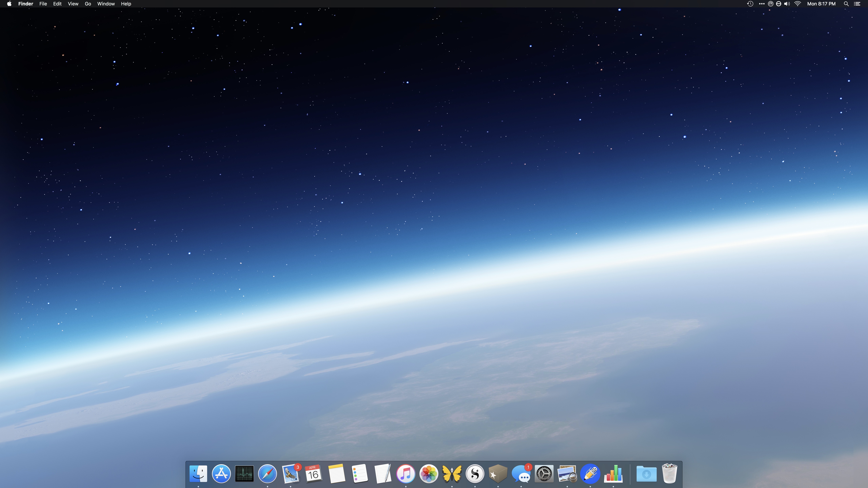Open the blue pencil microphone app
This screenshot has height=488, width=868.
[590, 474]
